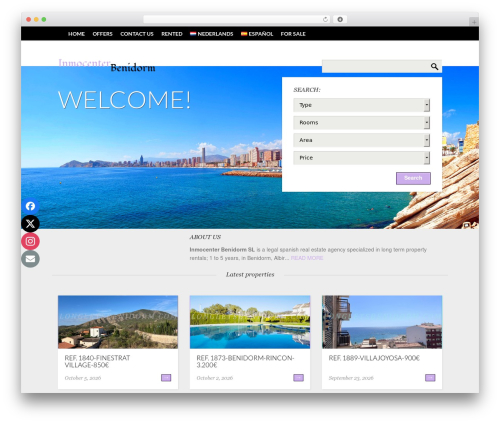The height and width of the screenshot is (423, 500).
Task: Click the ABOUT US heading
Action: tap(205, 237)
